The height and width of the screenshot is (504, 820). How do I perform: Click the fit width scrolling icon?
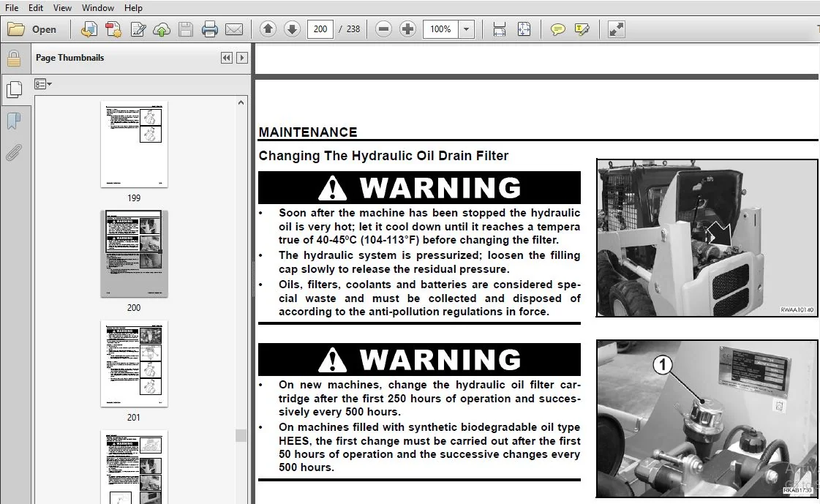(x=500, y=29)
